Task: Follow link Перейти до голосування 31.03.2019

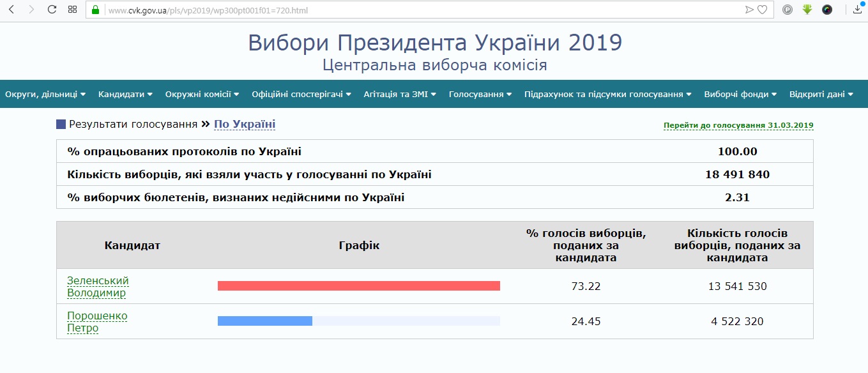Action: [x=738, y=125]
